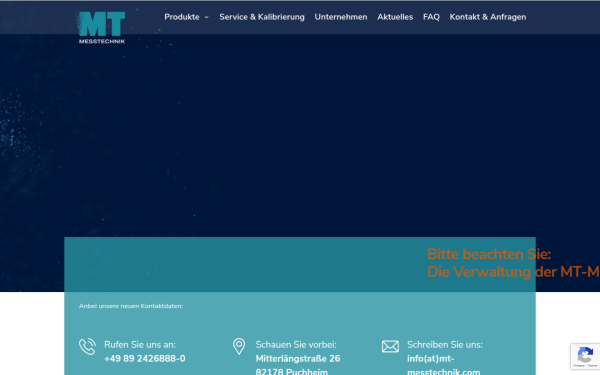Call phone number +49 89 2426888-0
The image size is (600, 375).
(x=145, y=359)
